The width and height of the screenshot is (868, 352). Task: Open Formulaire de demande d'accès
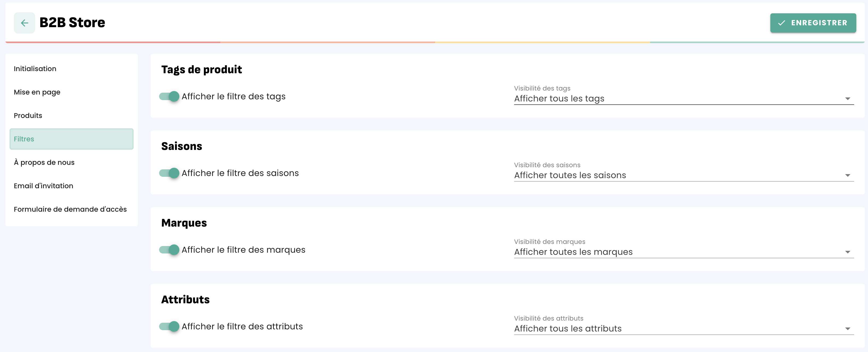70,209
